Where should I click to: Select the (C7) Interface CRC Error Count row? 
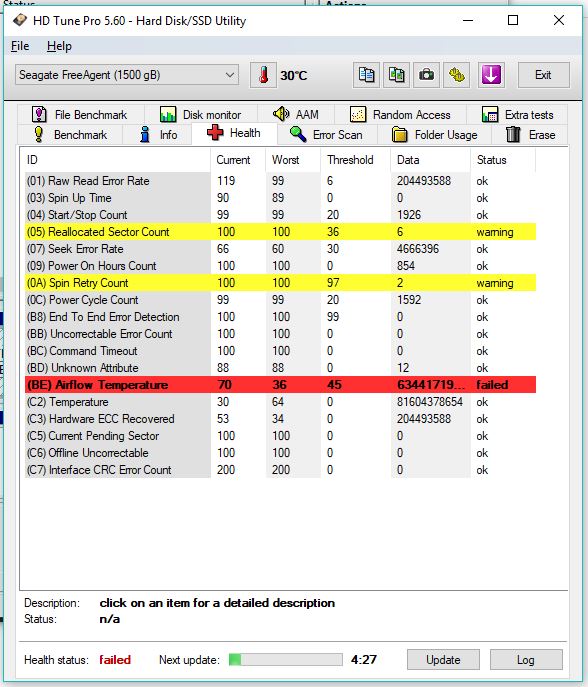tap(280, 470)
